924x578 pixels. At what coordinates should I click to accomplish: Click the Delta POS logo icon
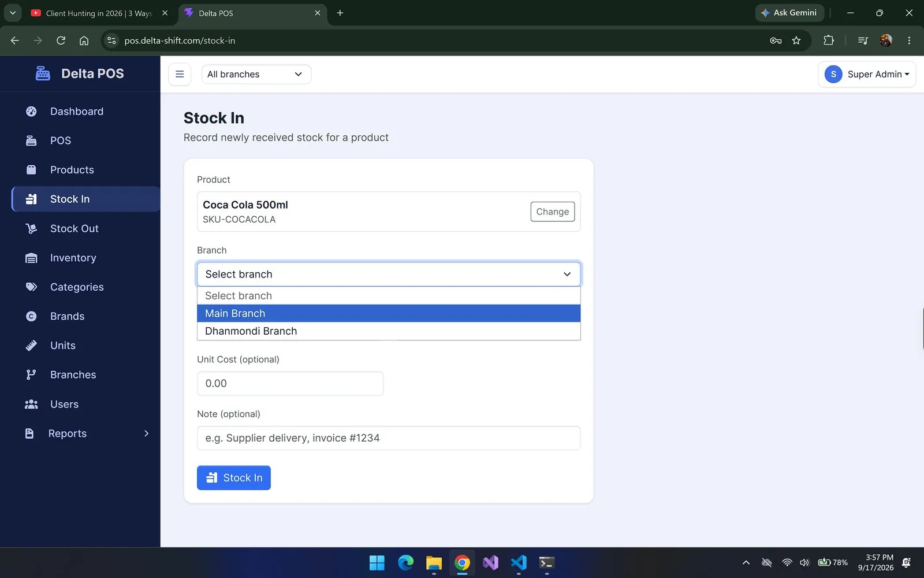(43, 73)
